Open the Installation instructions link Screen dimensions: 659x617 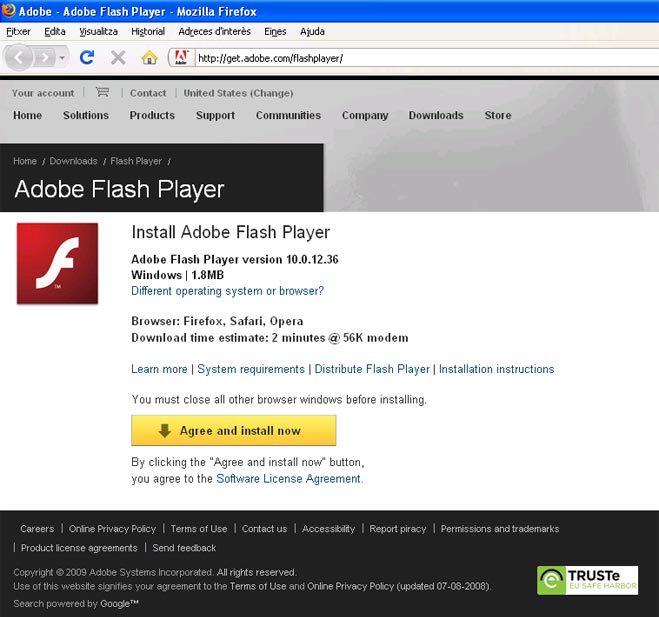497,369
